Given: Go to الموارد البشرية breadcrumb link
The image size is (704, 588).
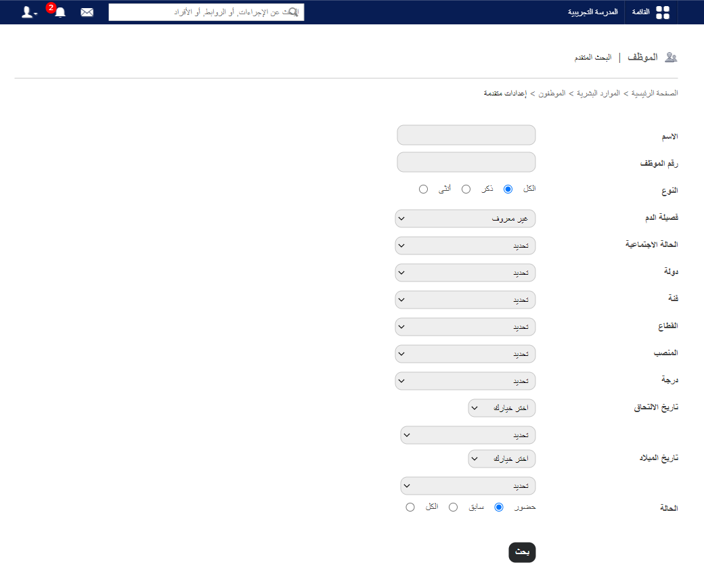Looking at the screenshot, I should tap(598, 93).
